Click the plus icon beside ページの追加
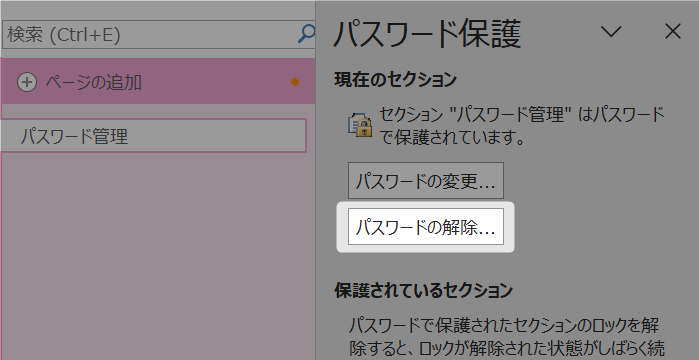Viewport: 699px width, 360px height. (27, 82)
